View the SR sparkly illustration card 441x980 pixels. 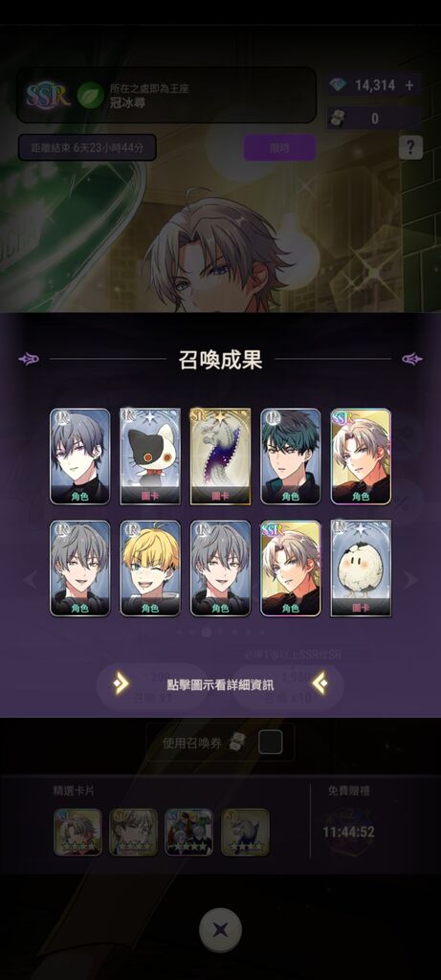click(220, 457)
